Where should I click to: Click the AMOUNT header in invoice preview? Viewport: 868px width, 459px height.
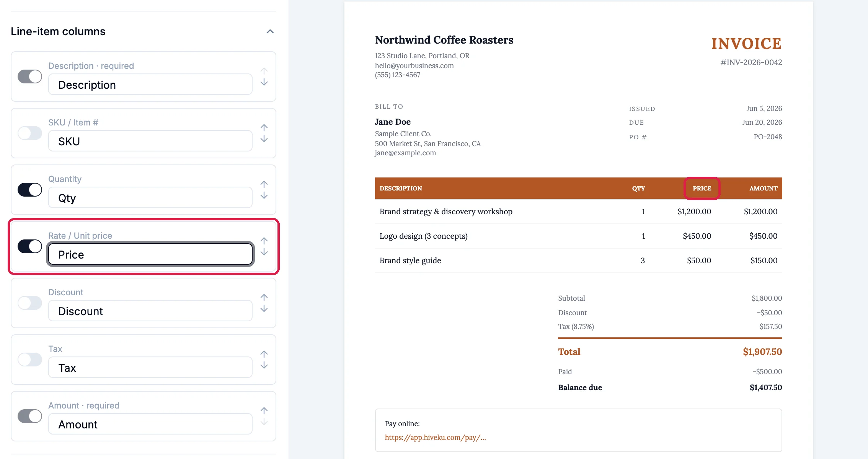[763, 189]
